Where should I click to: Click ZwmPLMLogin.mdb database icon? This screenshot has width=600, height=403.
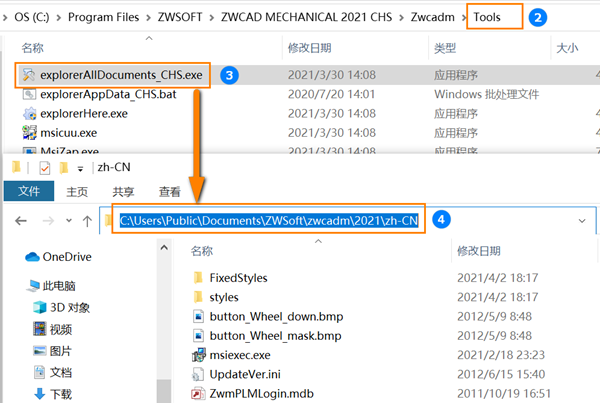[x=198, y=393]
